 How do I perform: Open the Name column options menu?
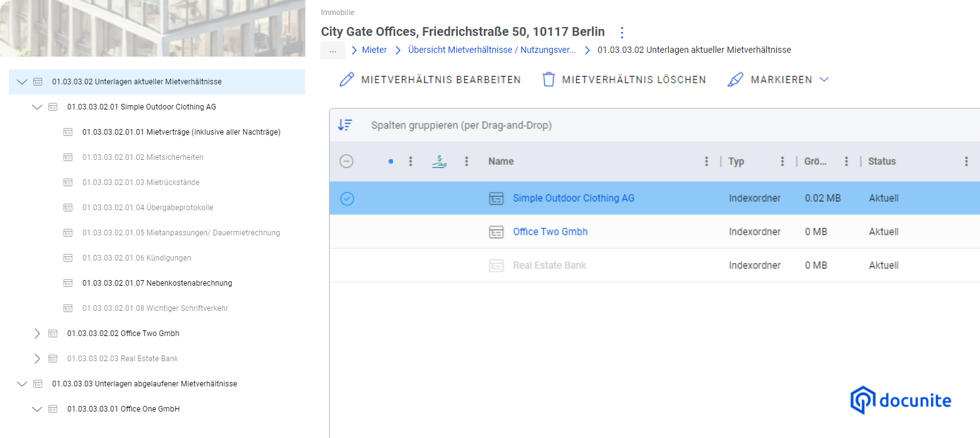(x=706, y=162)
